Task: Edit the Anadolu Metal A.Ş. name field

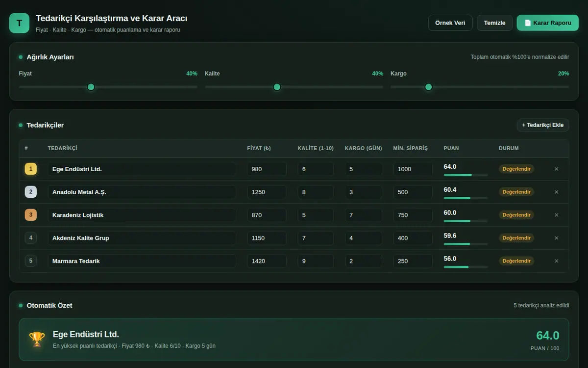Action: coord(142,192)
